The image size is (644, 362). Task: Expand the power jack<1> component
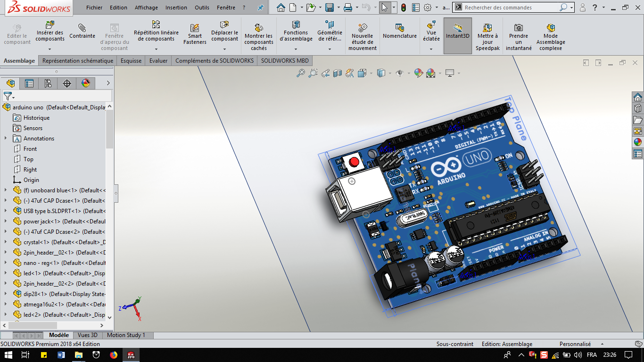click(6, 221)
